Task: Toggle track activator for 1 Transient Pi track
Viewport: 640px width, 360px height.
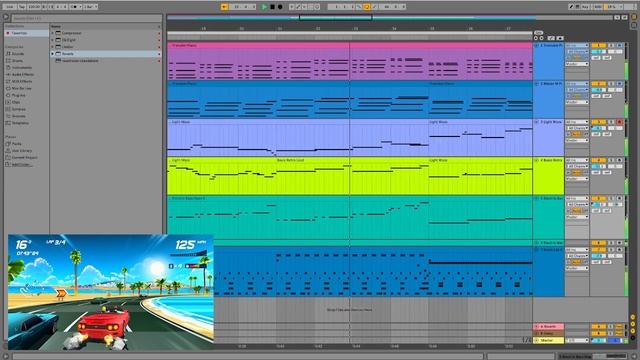Action: [x=598, y=45]
